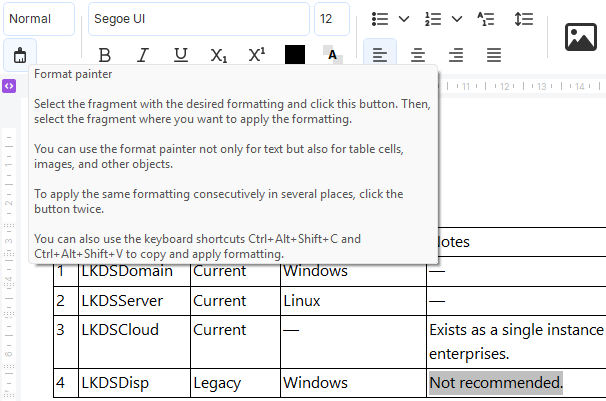The width and height of the screenshot is (606, 401).
Task: Click Windows in the LKDSDomain row
Action: 315,271
